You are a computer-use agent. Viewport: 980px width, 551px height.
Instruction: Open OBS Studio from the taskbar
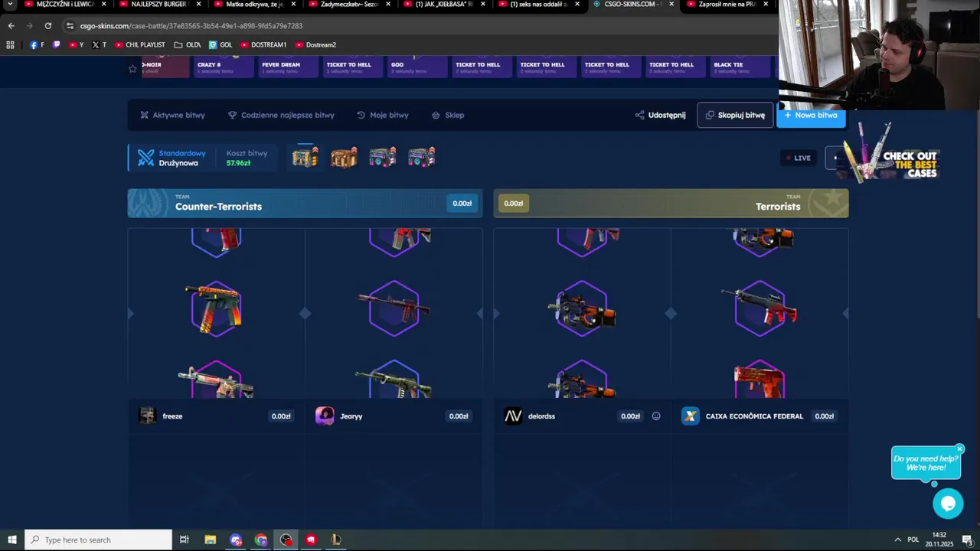[x=286, y=540]
